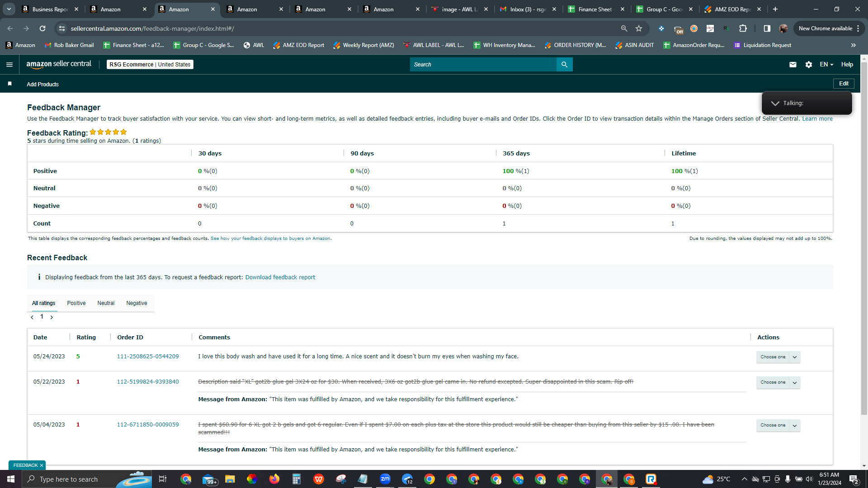Open the messages envelope icon

(x=793, y=65)
